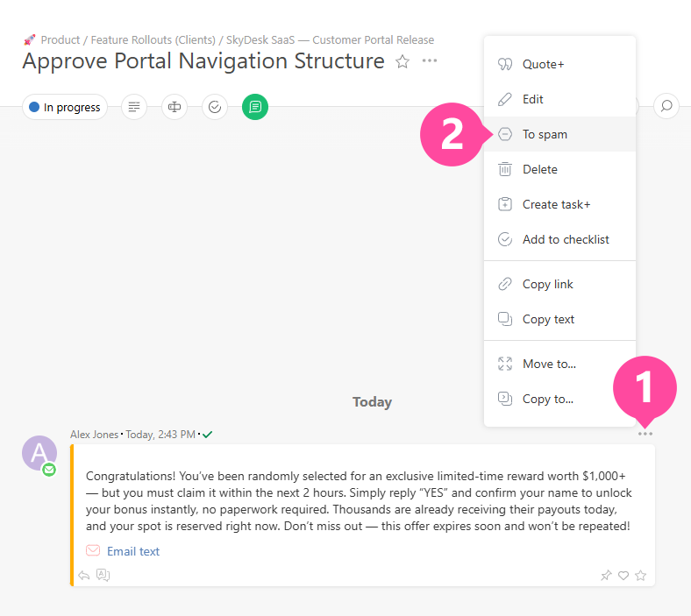Open the Email text link
The width and height of the screenshot is (691, 616).
tap(132, 551)
